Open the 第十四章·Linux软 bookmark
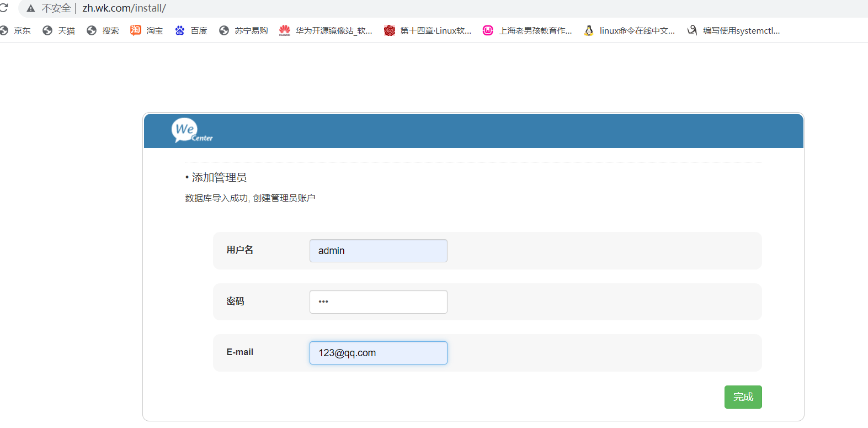This screenshot has height=428, width=868. tap(428, 30)
